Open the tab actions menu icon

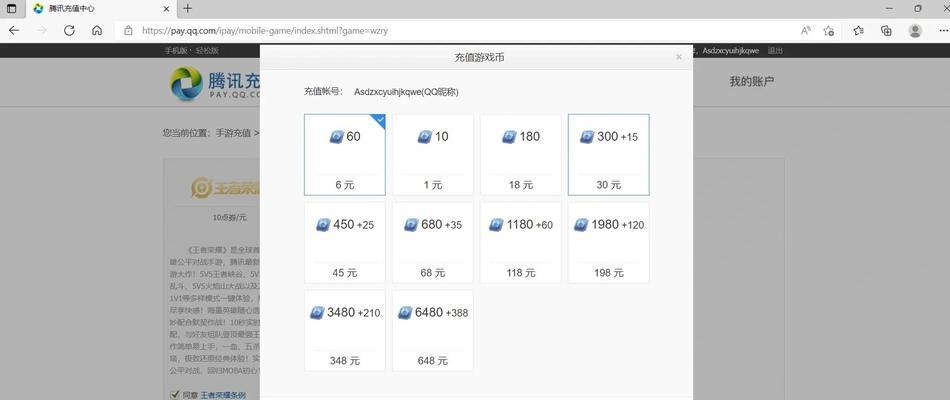[x=12, y=8]
